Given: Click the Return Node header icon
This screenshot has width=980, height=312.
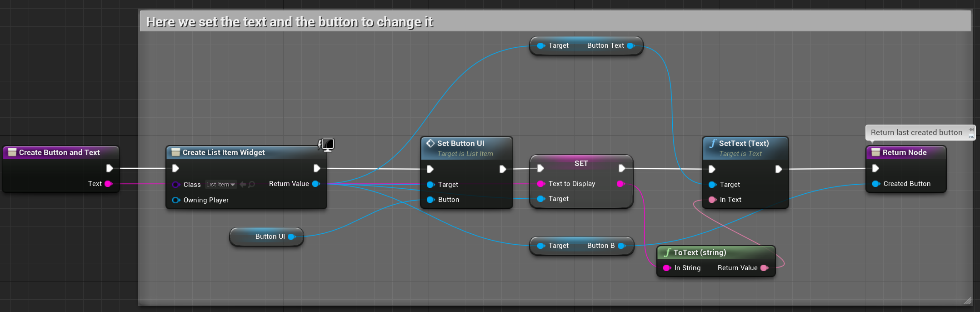Looking at the screenshot, I should click(x=875, y=152).
